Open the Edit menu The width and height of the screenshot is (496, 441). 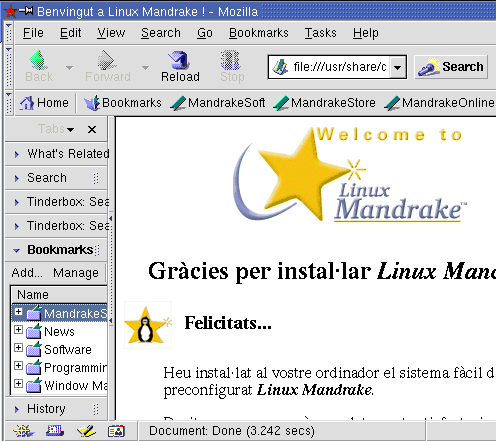pos(70,33)
